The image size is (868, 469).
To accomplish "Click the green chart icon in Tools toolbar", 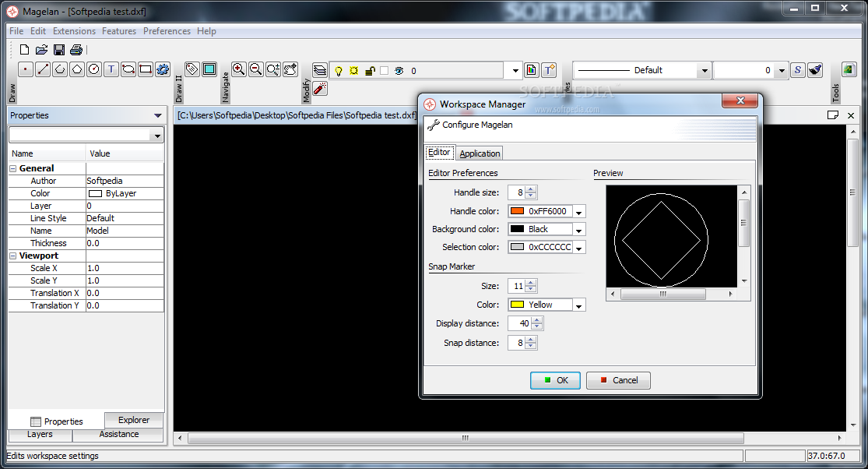I will coord(849,70).
